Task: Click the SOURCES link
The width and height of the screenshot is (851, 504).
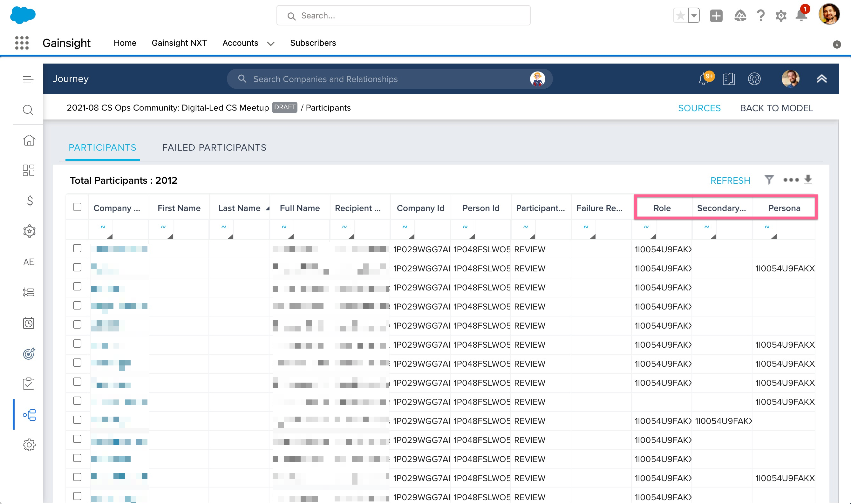Action: point(699,108)
